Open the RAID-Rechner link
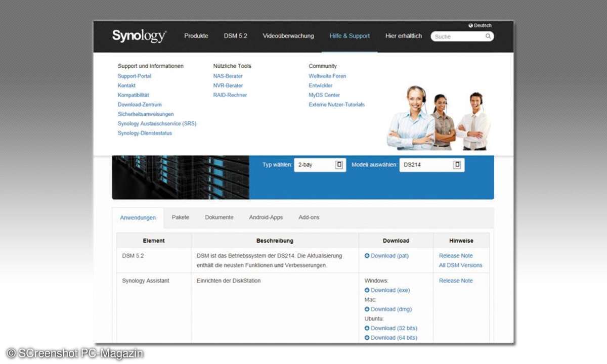 tap(230, 95)
